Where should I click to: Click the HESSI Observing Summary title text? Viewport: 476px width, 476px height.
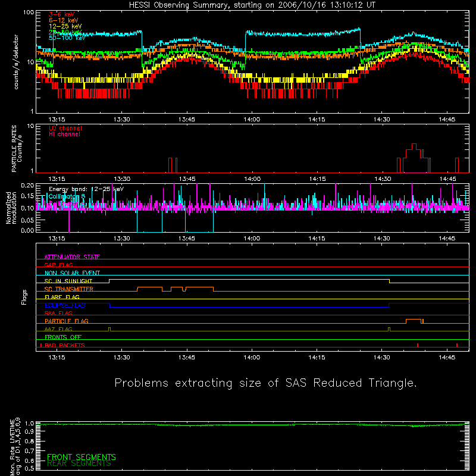252,5
